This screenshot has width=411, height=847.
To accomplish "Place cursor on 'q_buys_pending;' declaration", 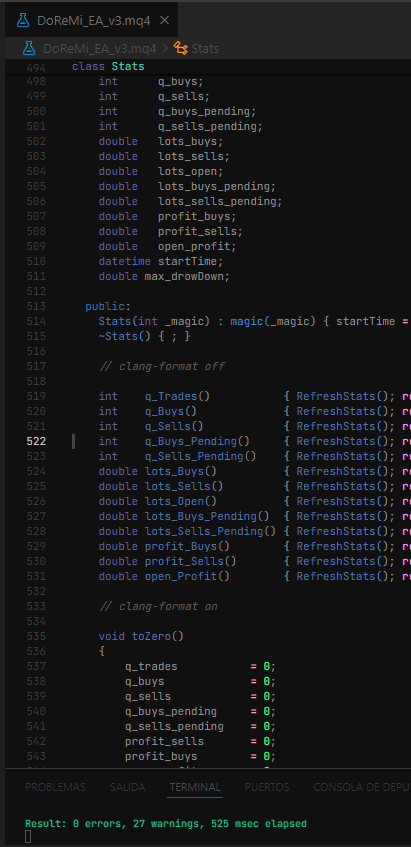I will [x=207, y=111].
